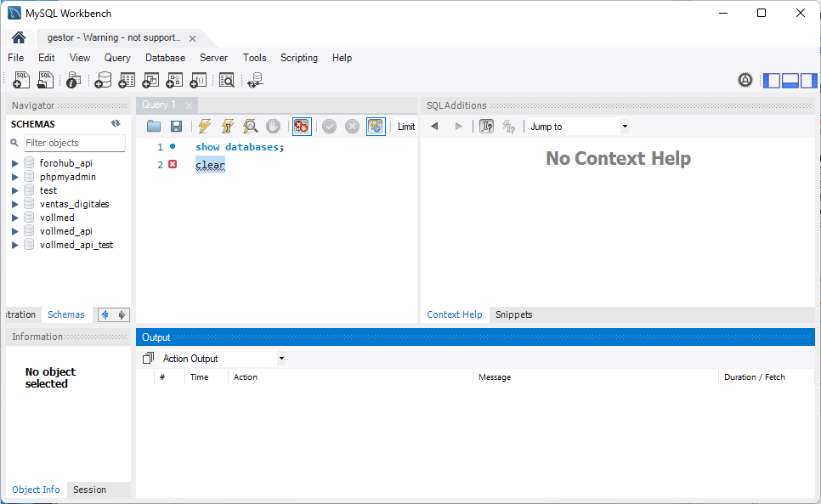Open an SQL script file in new tab
The image size is (821, 504).
(46, 80)
